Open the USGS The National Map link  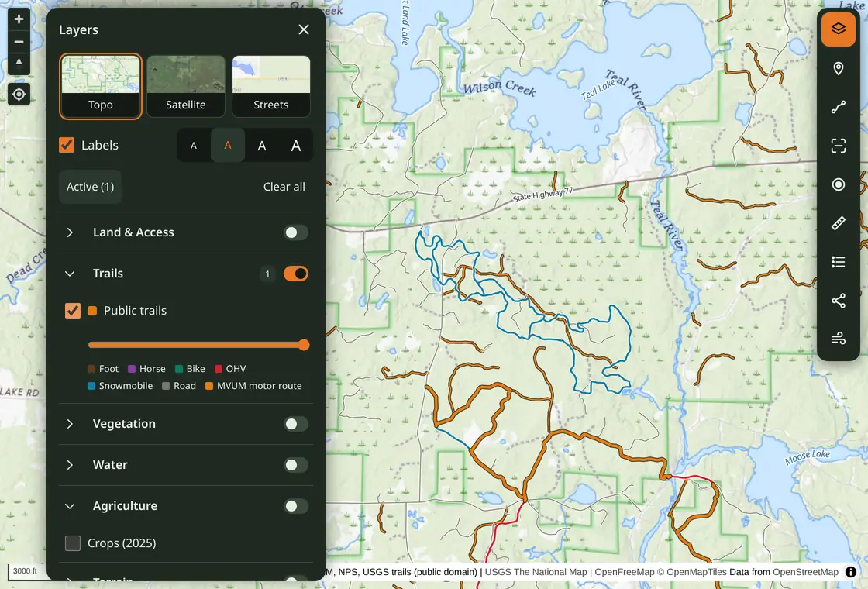(x=536, y=572)
